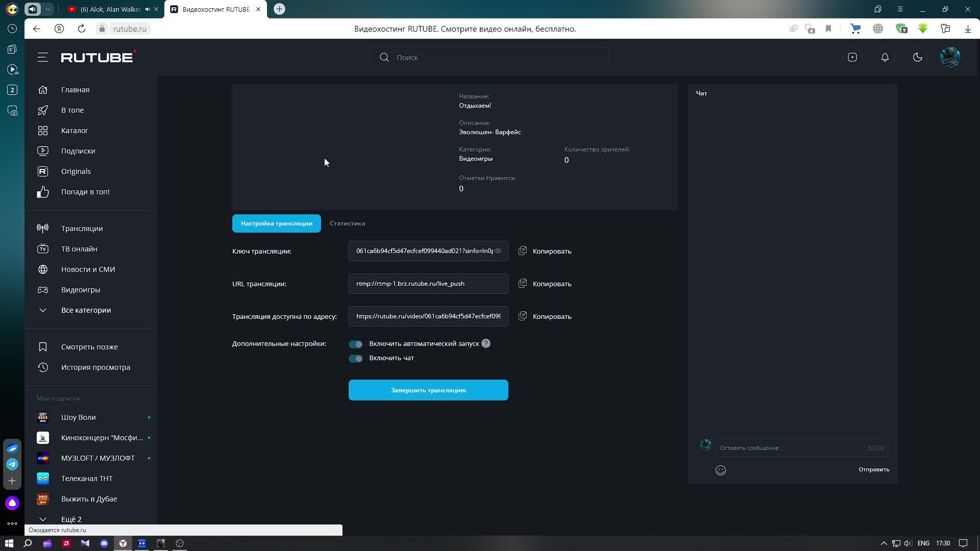Click Отправить in the chat panel
Image resolution: width=980 pixels, height=551 pixels.
pos(873,469)
